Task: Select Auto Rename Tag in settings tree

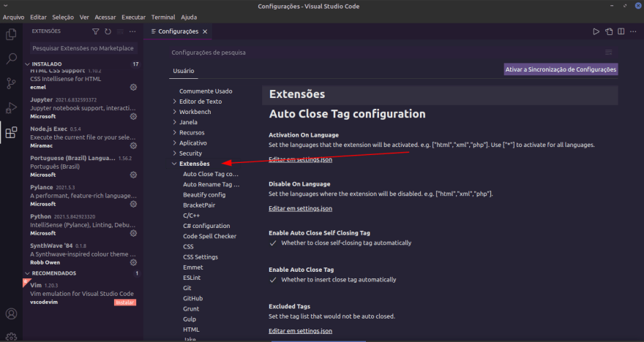Action: click(x=211, y=185)
